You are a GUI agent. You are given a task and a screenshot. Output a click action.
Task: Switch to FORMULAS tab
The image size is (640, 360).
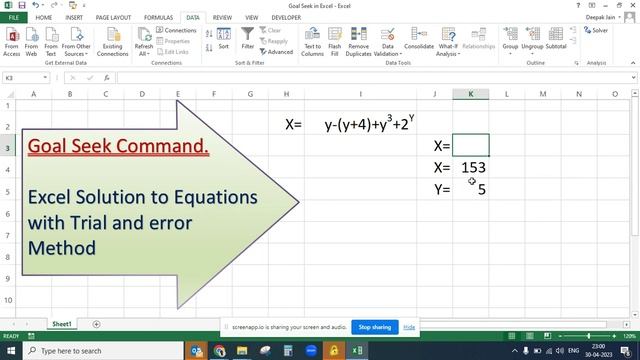click(158, 18)
